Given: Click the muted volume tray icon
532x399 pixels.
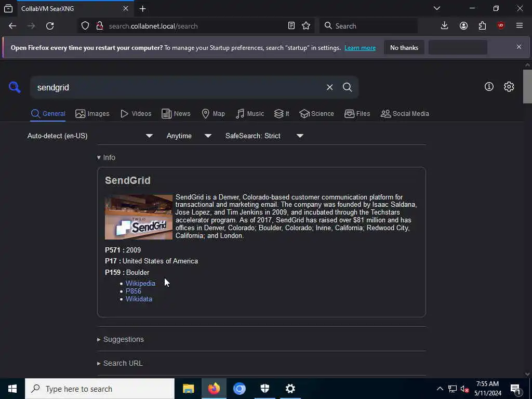Looking at the screenshot, I should point(464,389).
